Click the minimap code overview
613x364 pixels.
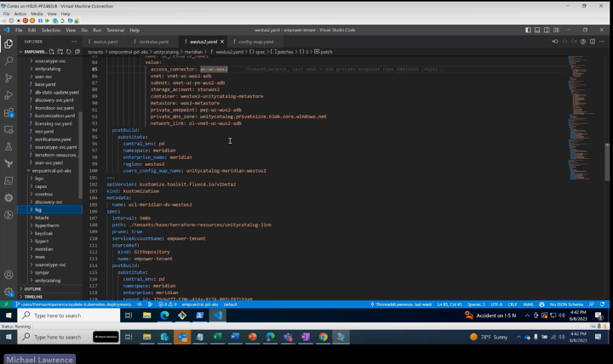[x=580, y=117]
